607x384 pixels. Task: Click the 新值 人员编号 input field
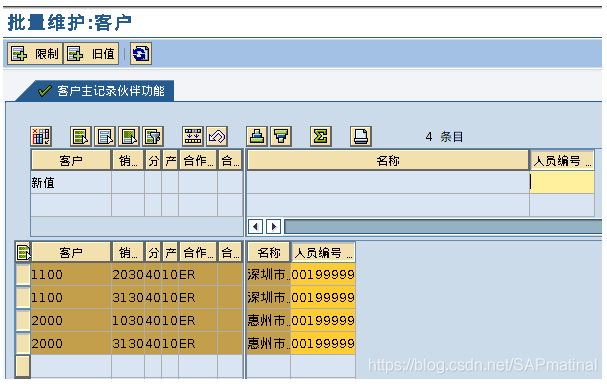click(562, 182)
